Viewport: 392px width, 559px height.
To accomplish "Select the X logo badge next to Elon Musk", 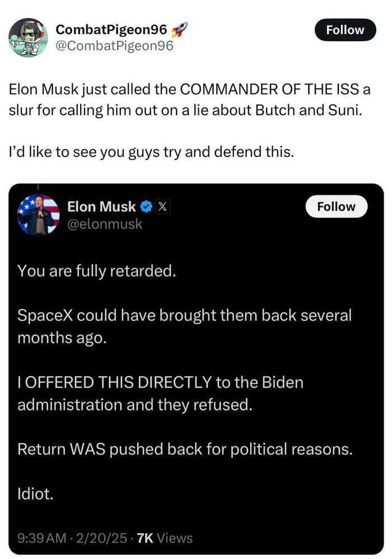I will pyautogui.click(x=162, y=206).
